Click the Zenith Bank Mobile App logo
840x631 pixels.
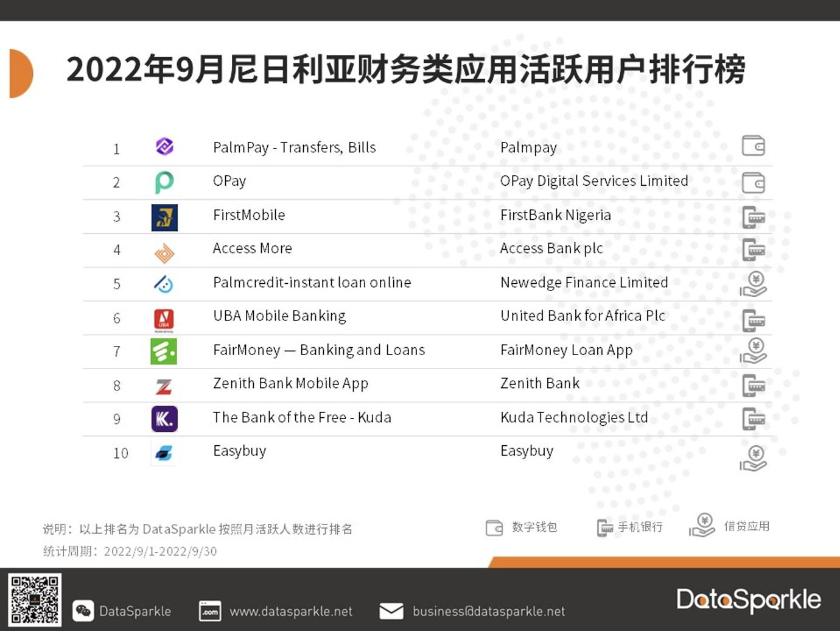click(163, 385)
